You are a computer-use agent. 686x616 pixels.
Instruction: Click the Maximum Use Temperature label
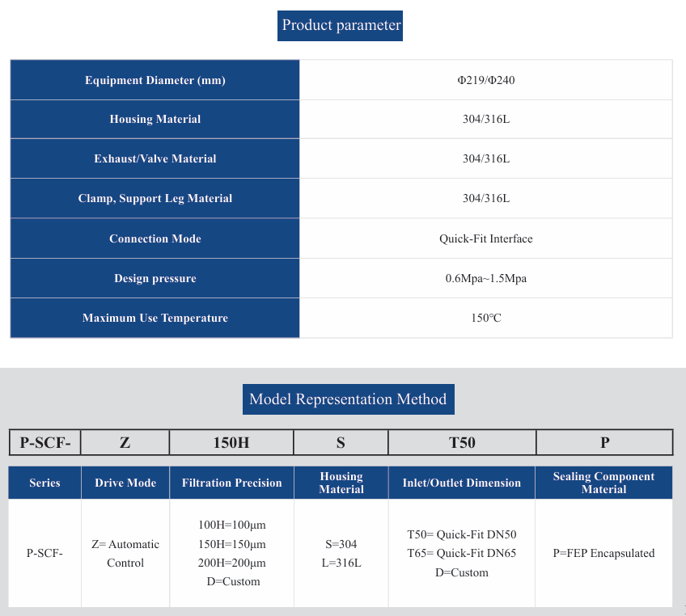[155, 318]
